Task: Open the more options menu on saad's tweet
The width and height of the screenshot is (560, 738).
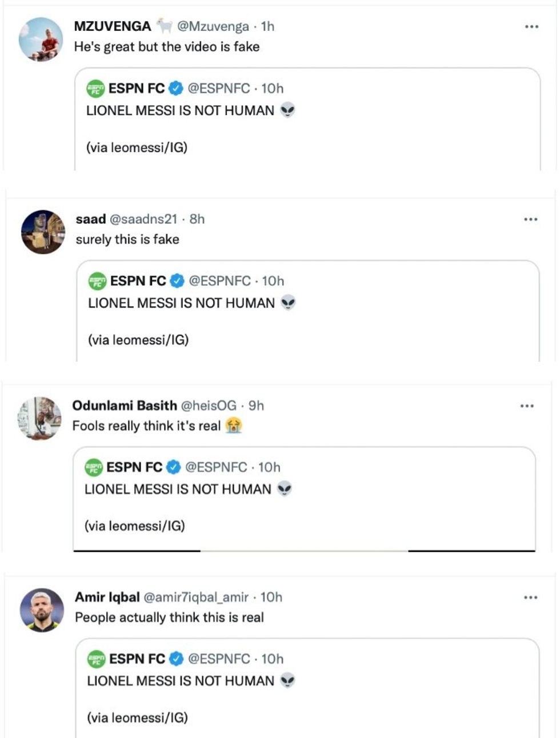Action: (x=531, y=219)
